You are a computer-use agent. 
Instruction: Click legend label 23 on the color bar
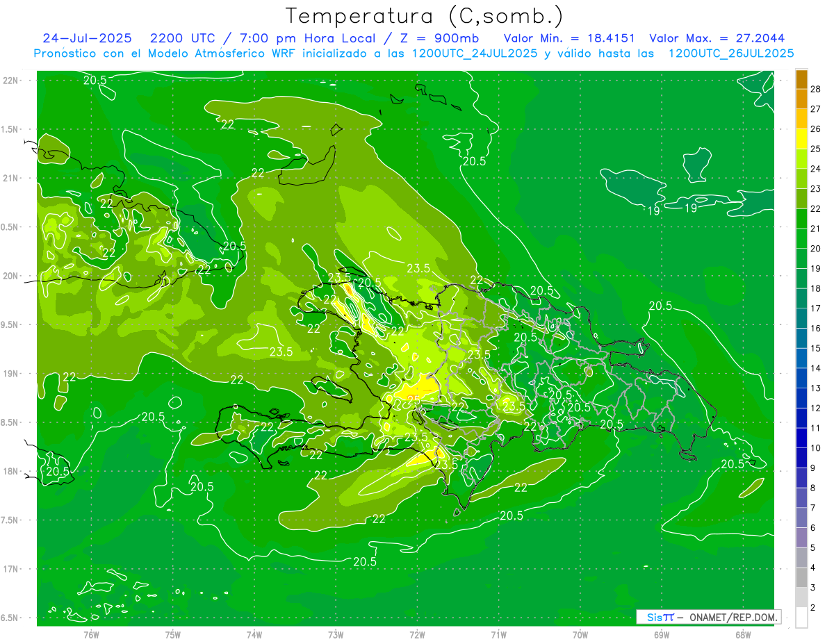[816, 189]
